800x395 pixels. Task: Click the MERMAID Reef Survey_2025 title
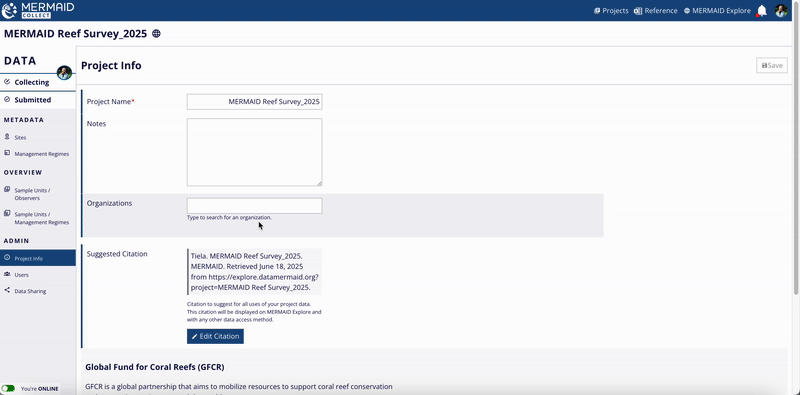76,34
